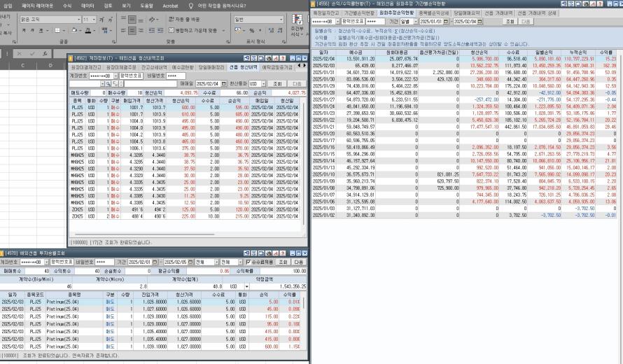623x364 pixels.
Task: Click the insert function fx icon
Action: (45, 53)
